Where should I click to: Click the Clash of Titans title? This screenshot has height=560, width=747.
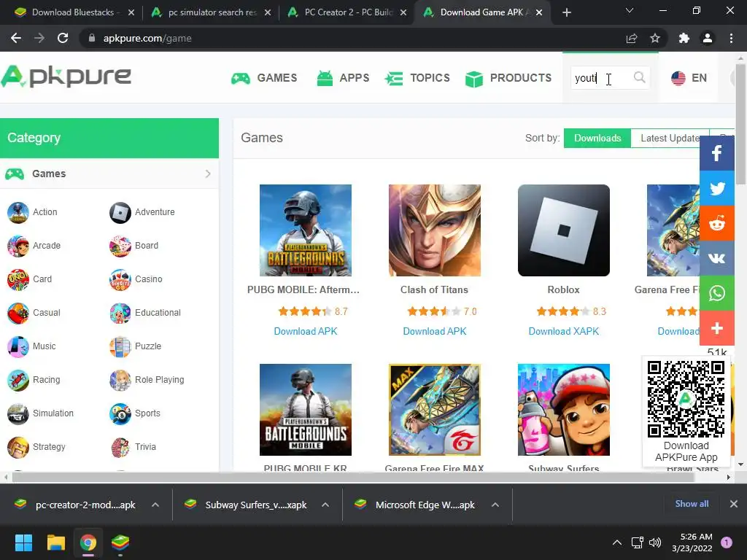(434, 290)
